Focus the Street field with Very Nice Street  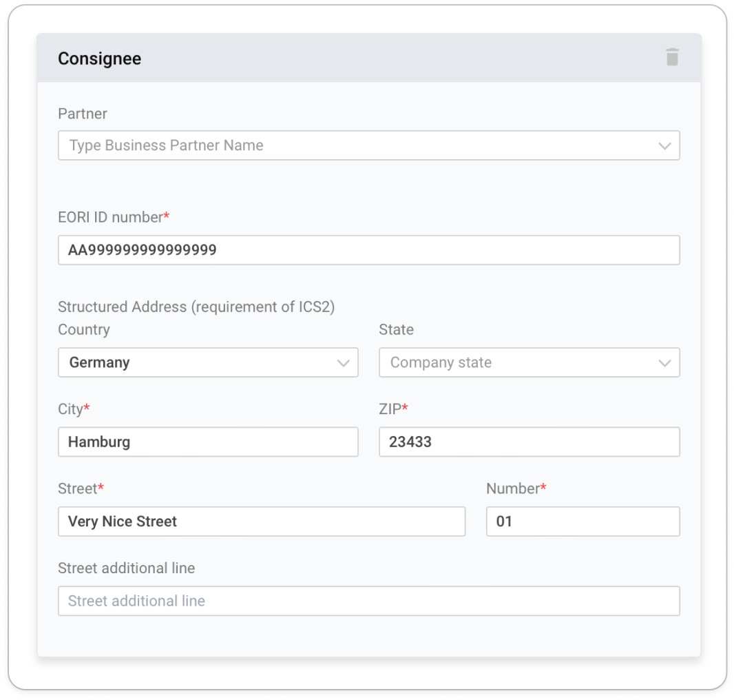click(262, 522)
